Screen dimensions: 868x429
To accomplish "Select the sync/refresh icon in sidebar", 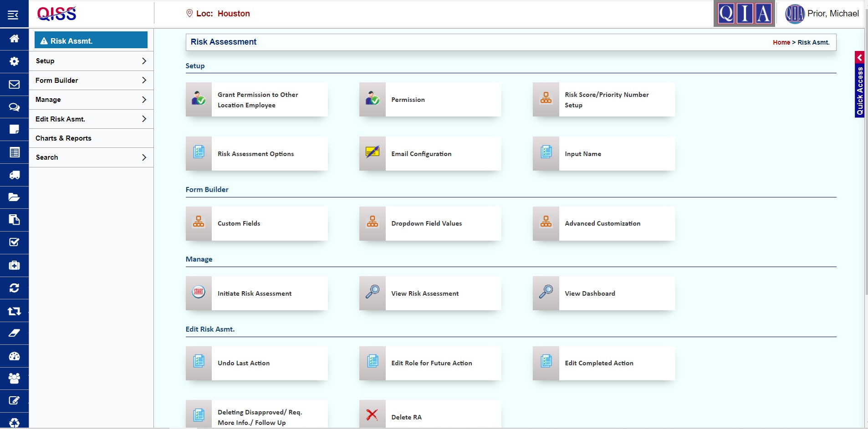I will coord(14,288).
